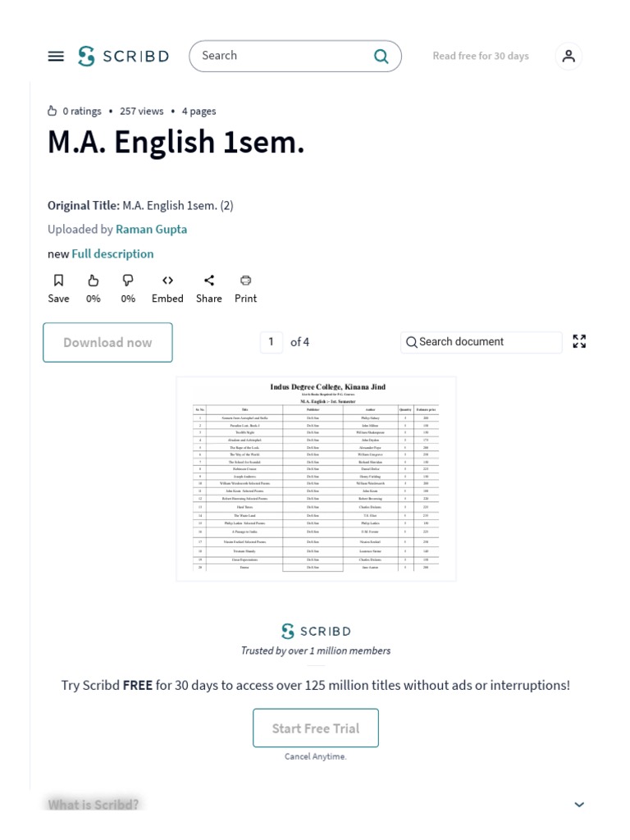The image size is (630, 840).
Task: Toggle fullscreen document view
Action: click(x=579, y=341)
